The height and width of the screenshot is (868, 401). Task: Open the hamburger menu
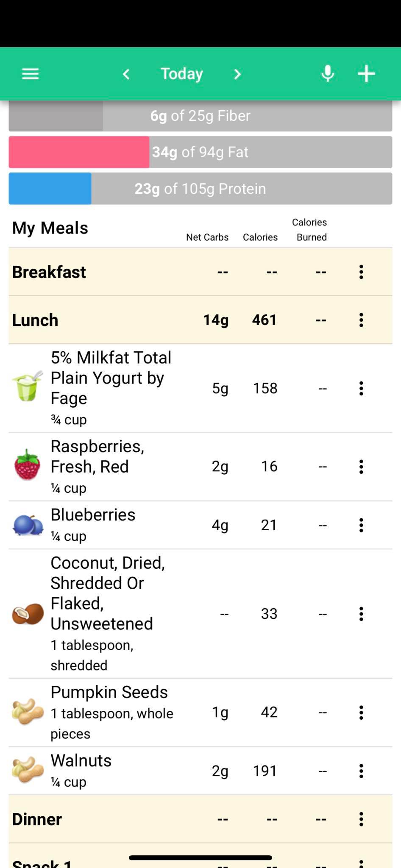(x=30, y=74)
